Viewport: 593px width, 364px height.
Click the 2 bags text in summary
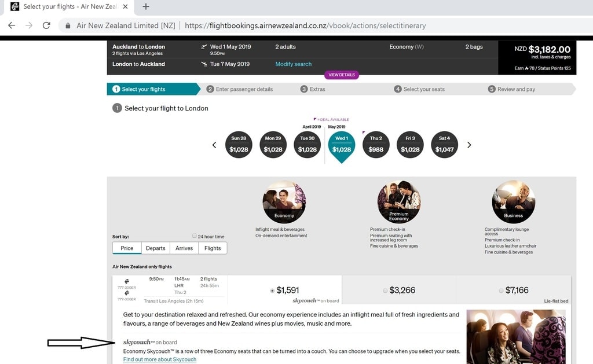pos(474,46)
